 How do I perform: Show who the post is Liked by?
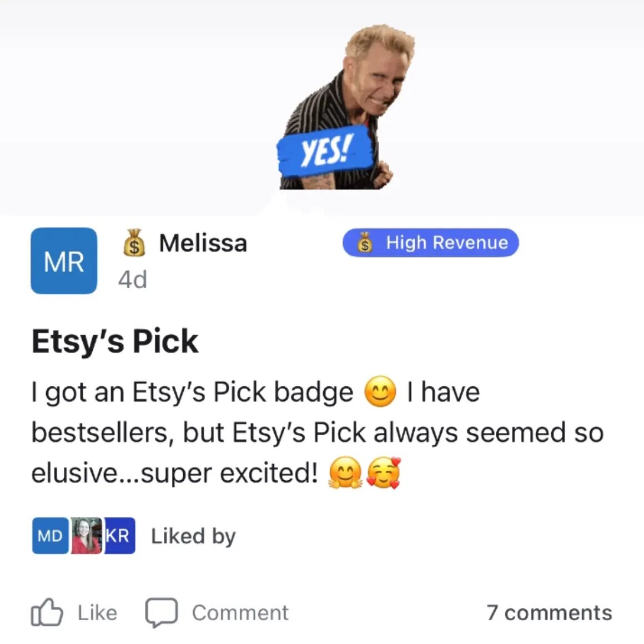point(193,536)
